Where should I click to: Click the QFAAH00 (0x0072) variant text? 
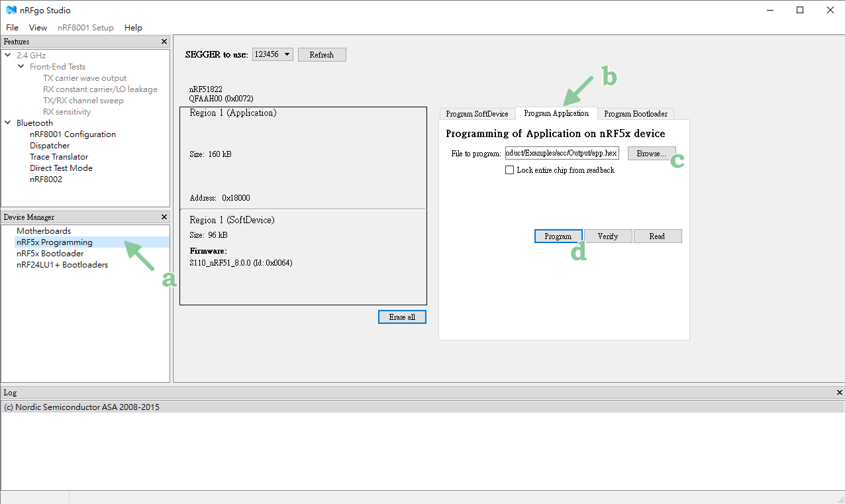tap(221, 98)
